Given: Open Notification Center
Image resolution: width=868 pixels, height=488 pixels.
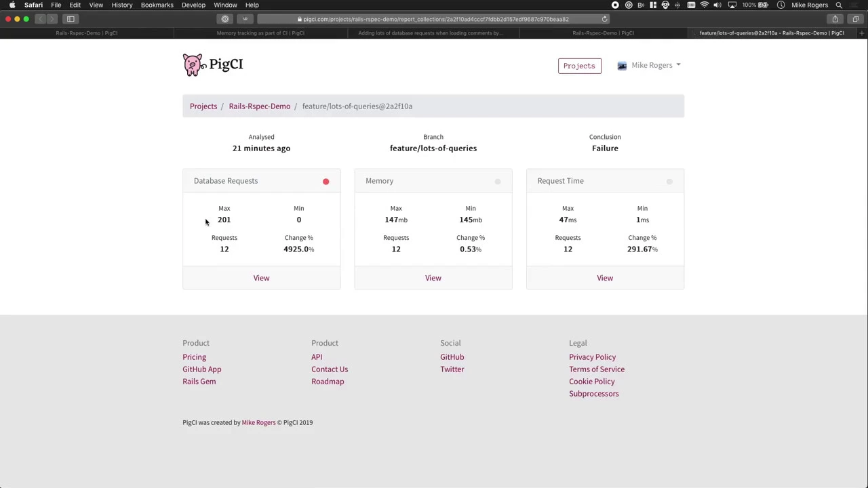Looking at the screenshot, I should 854,5.
